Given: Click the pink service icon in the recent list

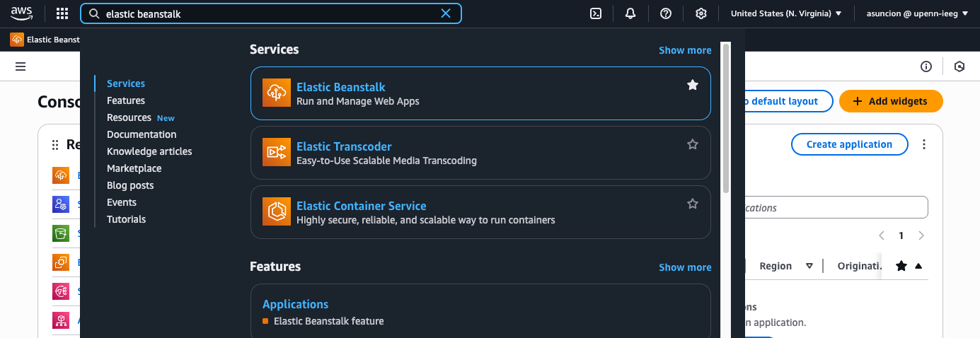Looking at the screenshot, I should [61, 291].
